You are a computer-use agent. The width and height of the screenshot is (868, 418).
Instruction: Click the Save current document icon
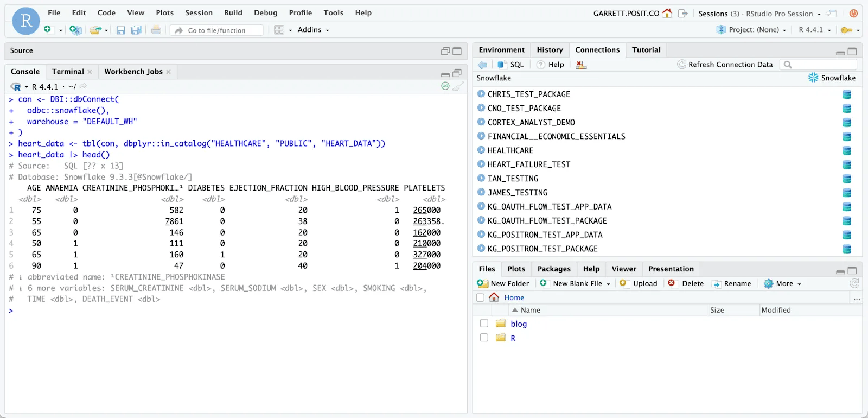click(120, 30)
